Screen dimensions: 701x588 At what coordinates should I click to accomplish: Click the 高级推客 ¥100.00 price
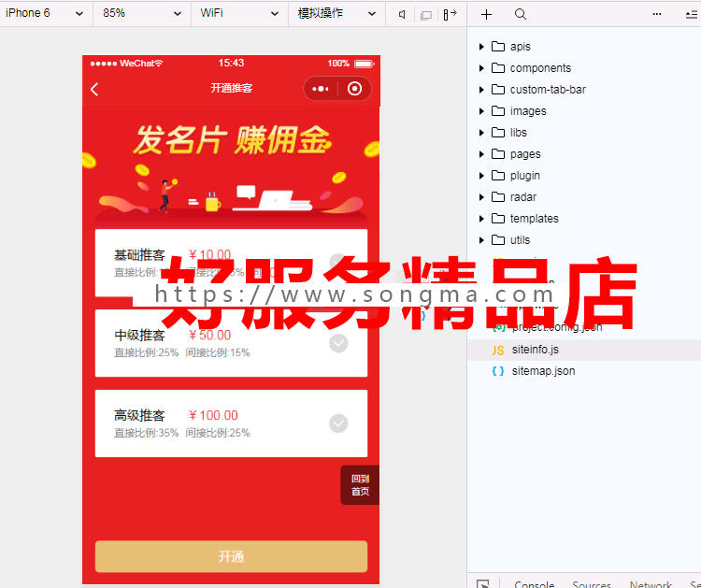213,415
